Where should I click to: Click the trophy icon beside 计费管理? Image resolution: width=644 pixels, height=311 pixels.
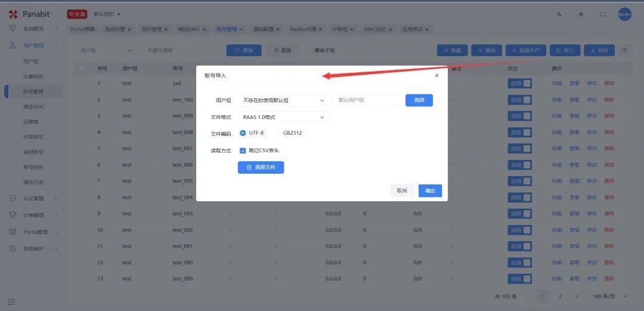(13, 215)
